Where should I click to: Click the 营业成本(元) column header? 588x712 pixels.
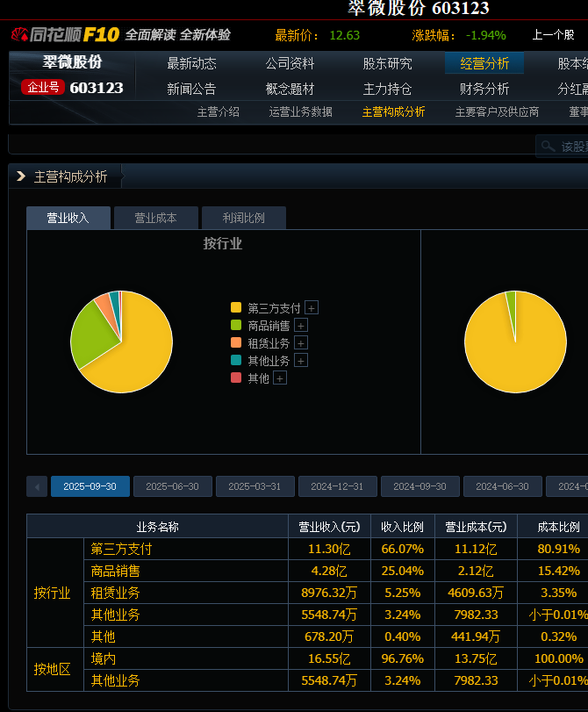tap(476, 527)
